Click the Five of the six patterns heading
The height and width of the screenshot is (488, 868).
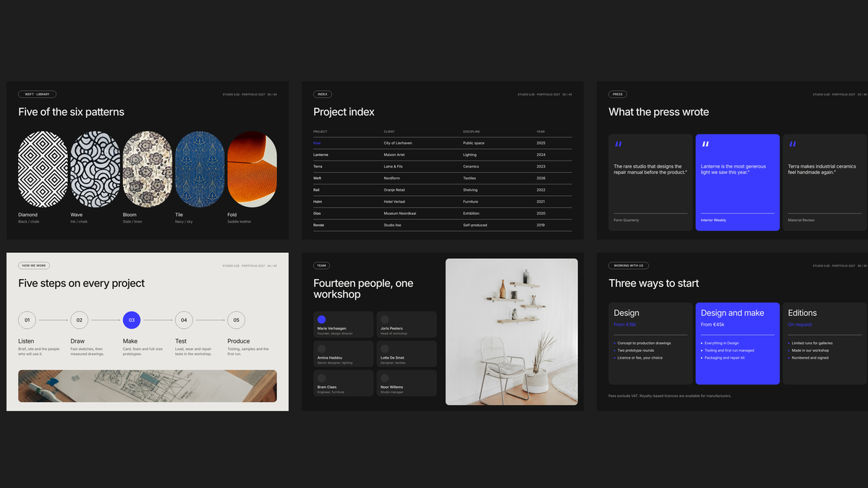(x=72, y=112)
